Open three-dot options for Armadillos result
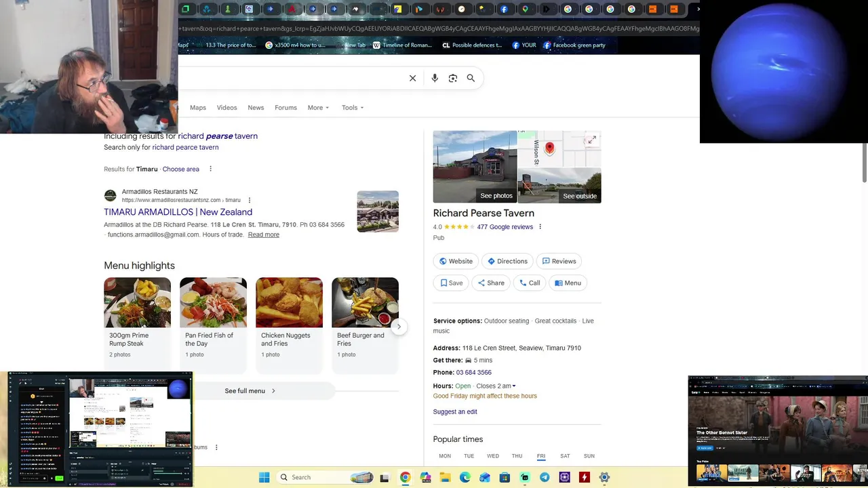 tap(250, 200)
